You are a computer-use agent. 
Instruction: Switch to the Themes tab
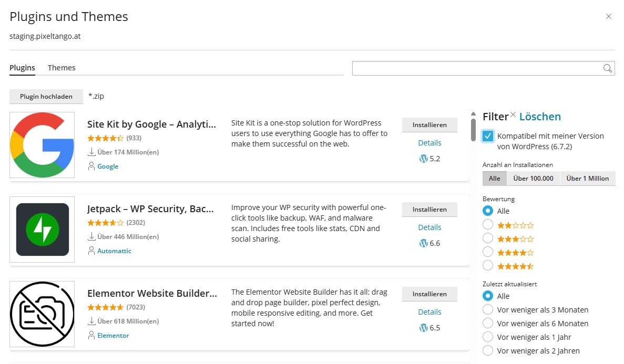point(62,68)
